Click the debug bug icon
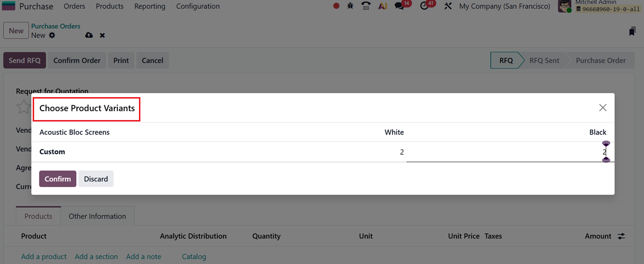Image resolution: width=644 pixels, height=264 pixels. (350, 6)
